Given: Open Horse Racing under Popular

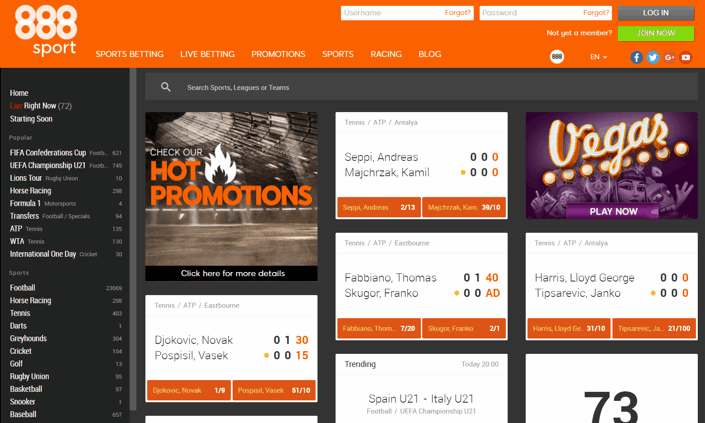Looking at the screenshot, I should tap(66, 191).
